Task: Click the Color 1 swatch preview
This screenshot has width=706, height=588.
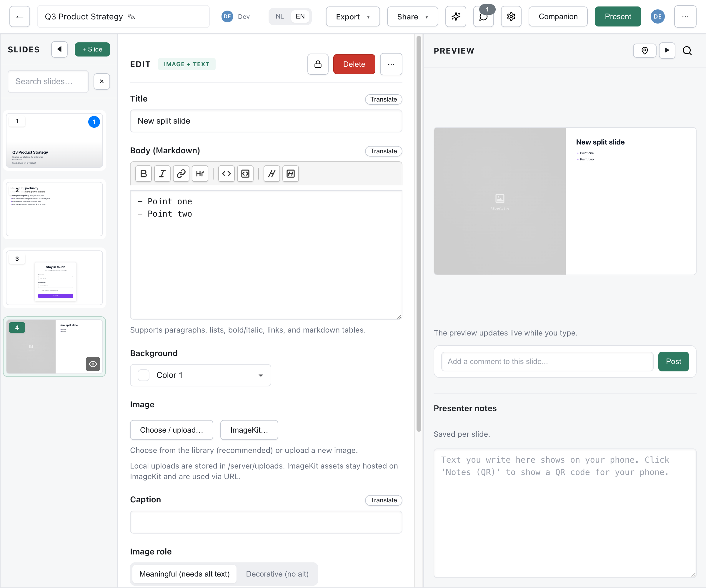Action: (144, 375)
